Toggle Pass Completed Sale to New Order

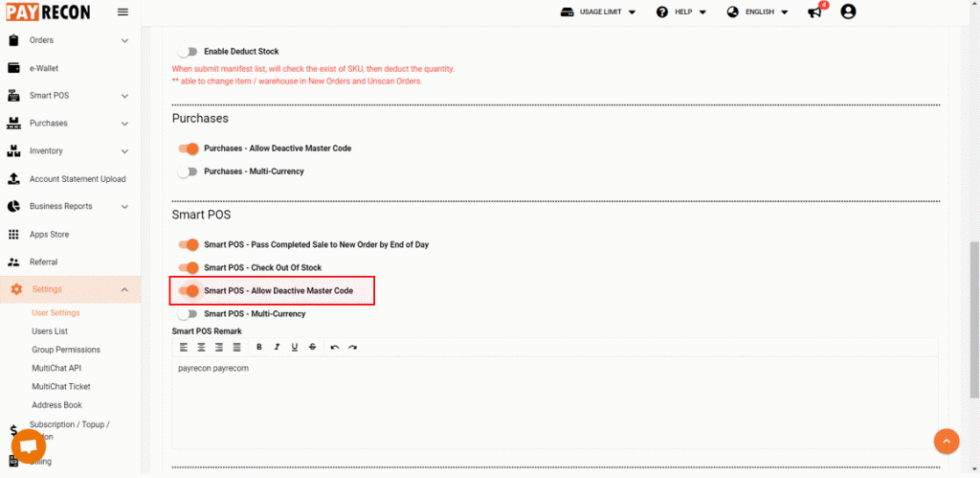tap(189, 244)
